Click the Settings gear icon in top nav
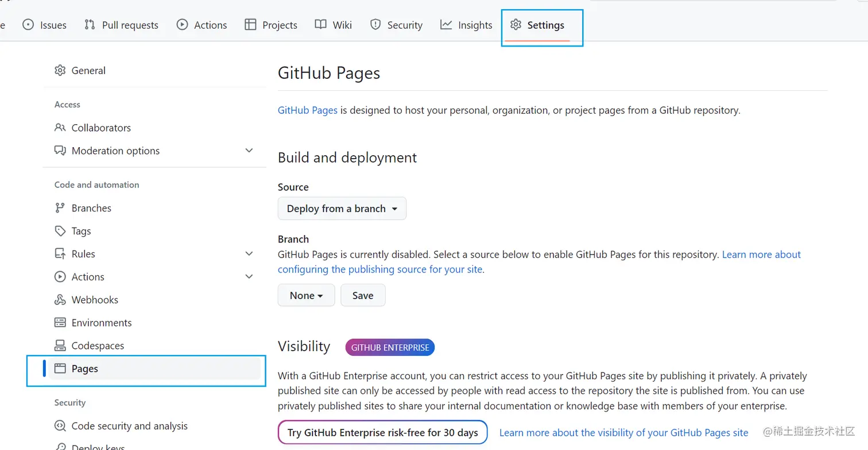The image size is (868, 450). (x=516, y=25)
